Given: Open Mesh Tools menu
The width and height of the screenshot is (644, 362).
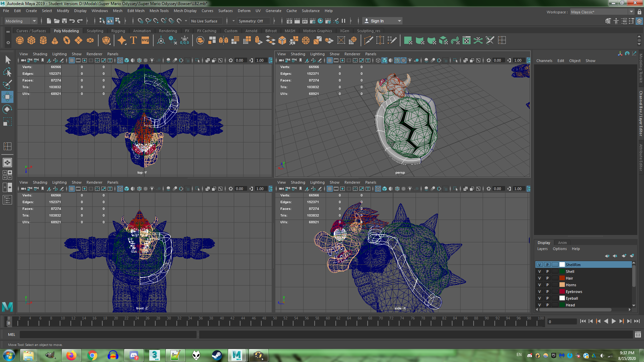Looking at the screenshot, I should (159, 11).
